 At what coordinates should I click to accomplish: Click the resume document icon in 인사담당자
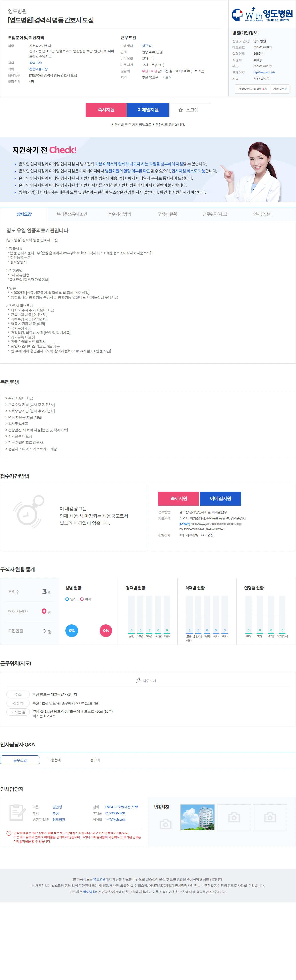(17, 813)
